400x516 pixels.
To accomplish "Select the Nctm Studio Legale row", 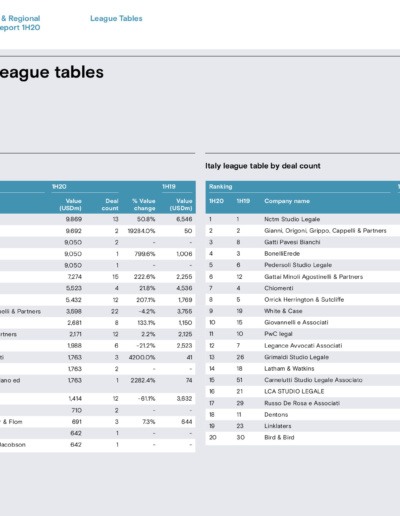I will pos(303,219).
